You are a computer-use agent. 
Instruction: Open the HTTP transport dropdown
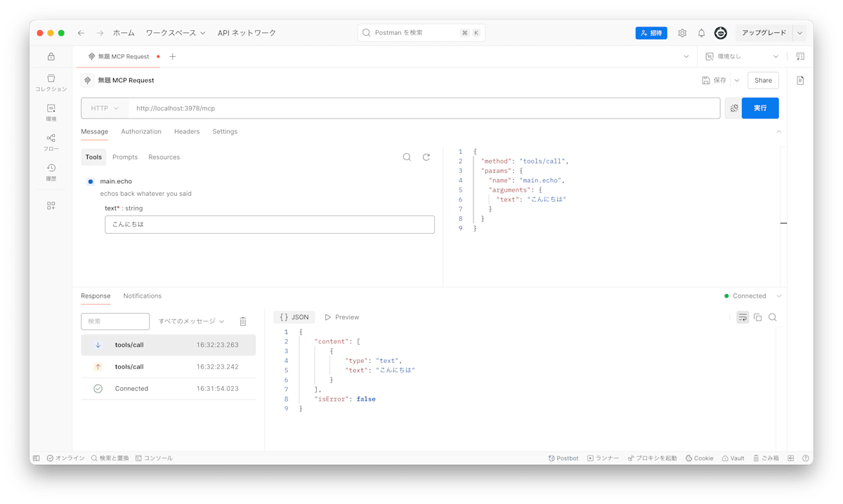click(105, 108)
